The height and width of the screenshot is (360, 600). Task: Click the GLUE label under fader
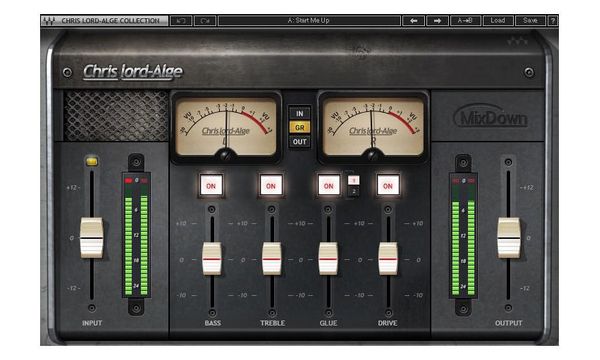(328, 323)
